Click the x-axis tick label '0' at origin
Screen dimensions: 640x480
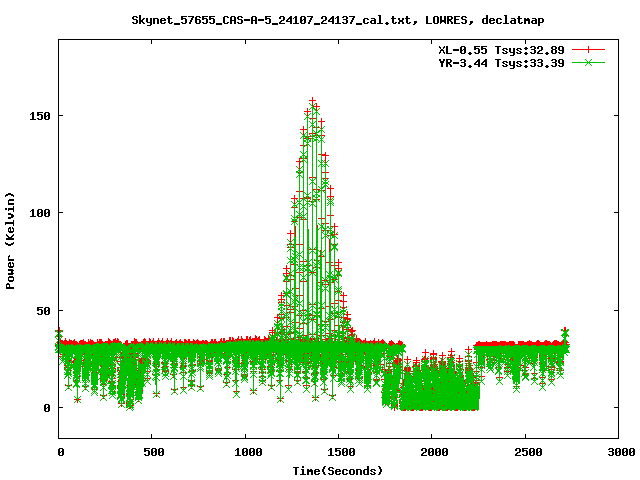click(61, 452)
